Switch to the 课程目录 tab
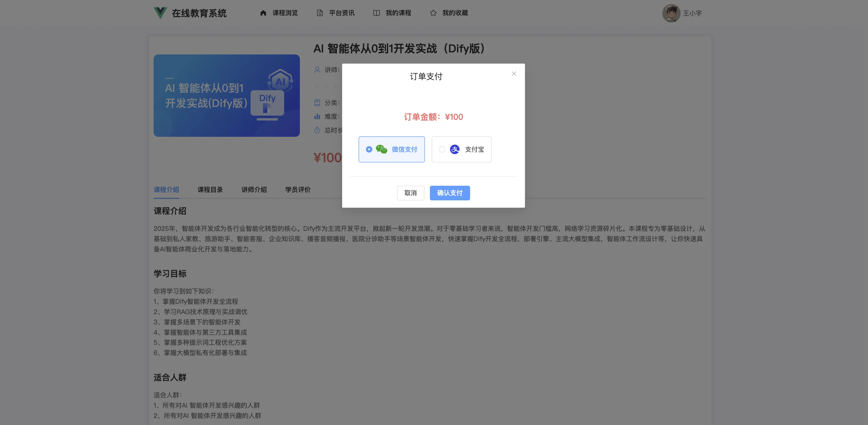Screen dimensions: 868x425 coord(210,190)
